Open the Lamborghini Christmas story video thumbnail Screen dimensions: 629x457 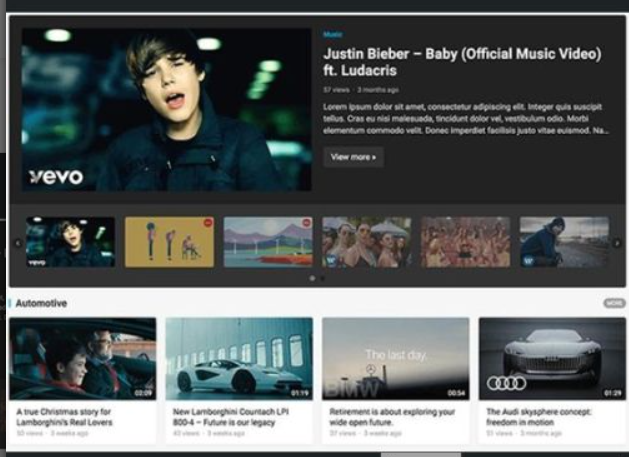[x=83, y=359]
